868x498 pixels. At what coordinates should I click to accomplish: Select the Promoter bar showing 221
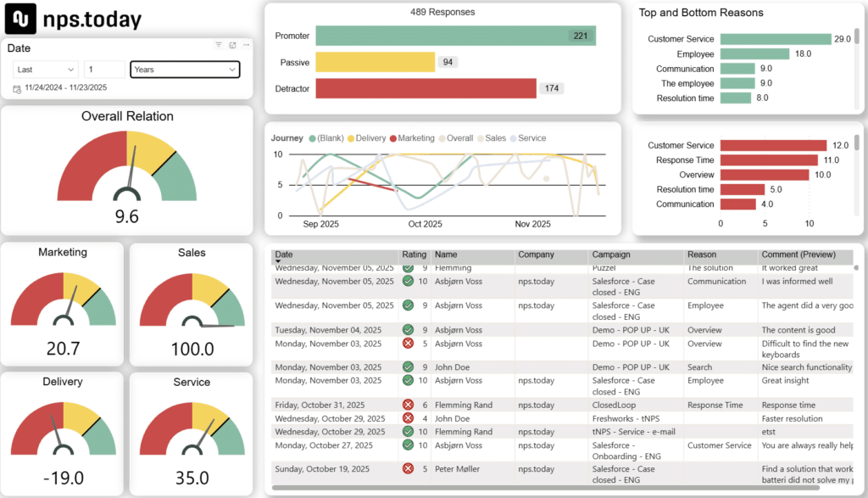click(x=455, y=36)
